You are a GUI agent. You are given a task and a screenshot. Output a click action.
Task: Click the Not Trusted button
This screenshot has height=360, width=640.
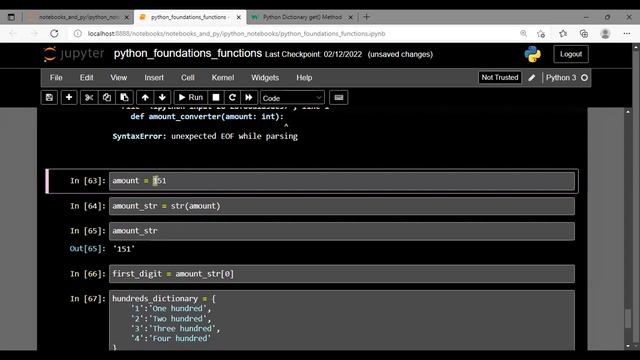[500, 78]
